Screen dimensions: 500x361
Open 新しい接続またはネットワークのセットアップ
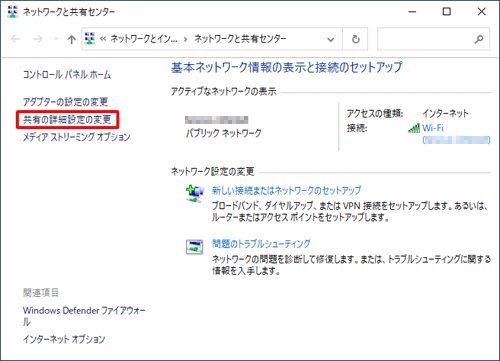[286, 190]
